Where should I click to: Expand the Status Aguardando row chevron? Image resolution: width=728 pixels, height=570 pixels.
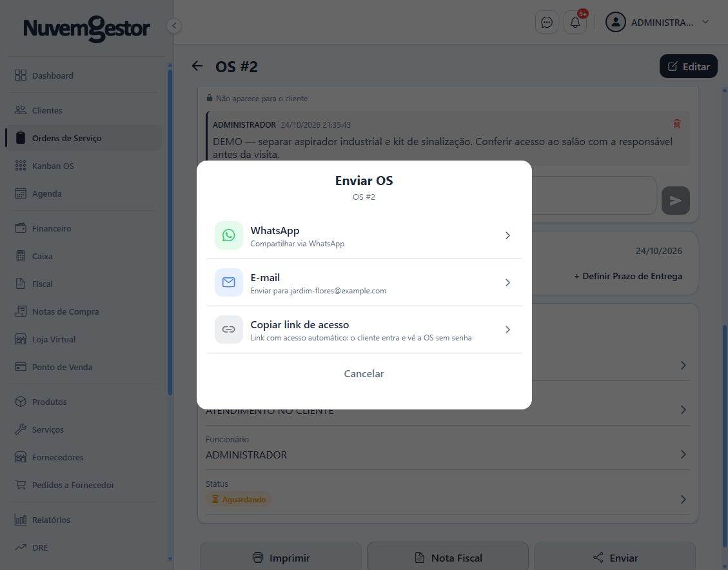click(x=683, y=500)
